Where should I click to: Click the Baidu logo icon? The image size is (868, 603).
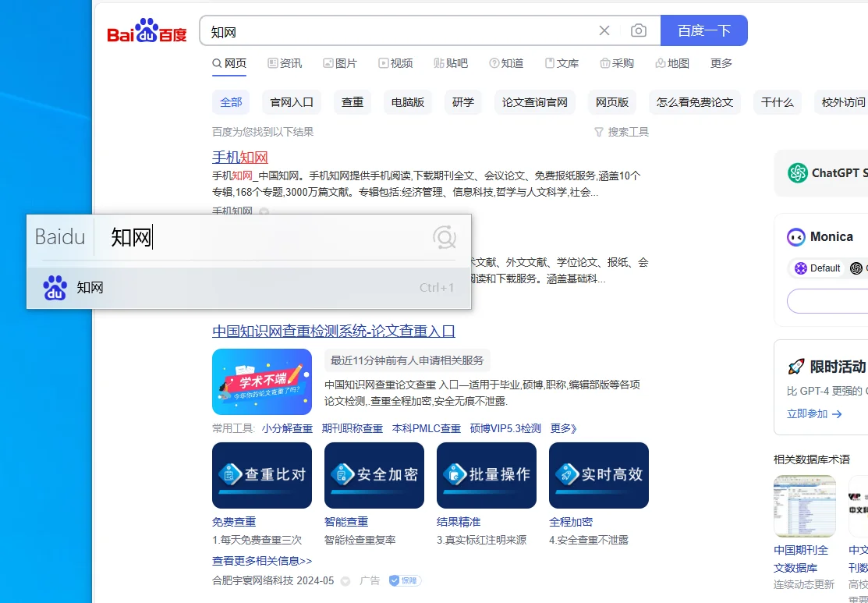tap(145, 30)
